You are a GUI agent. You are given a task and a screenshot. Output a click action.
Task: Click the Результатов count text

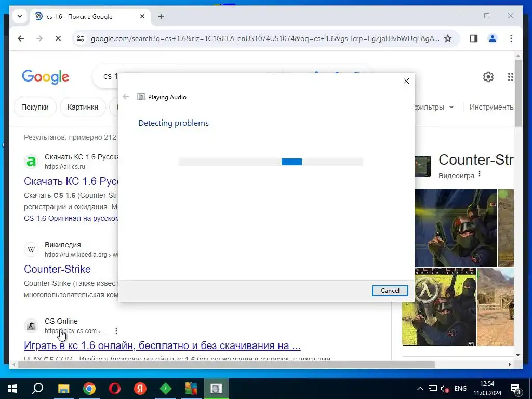[x=70, y=137]
